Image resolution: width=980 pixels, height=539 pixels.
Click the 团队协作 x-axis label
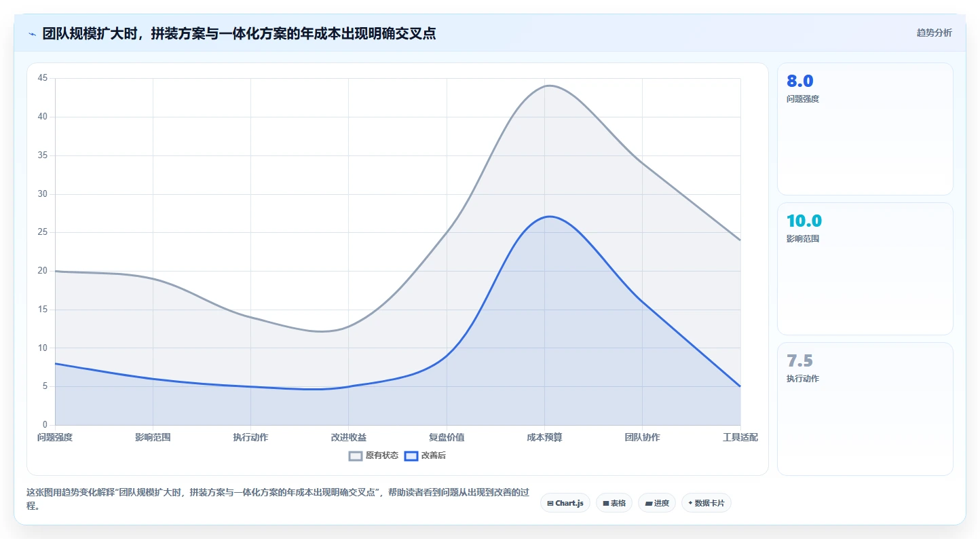642,437
